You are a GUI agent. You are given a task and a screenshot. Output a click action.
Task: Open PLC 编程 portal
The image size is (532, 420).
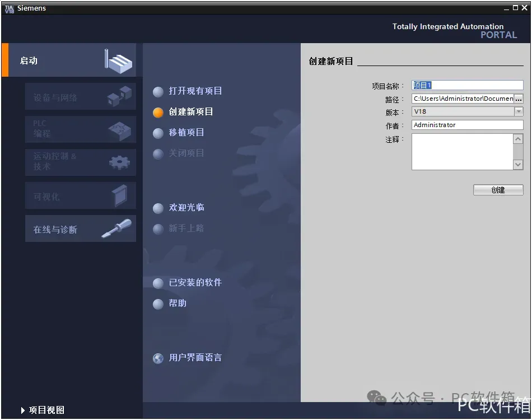[x=81, y=129]
